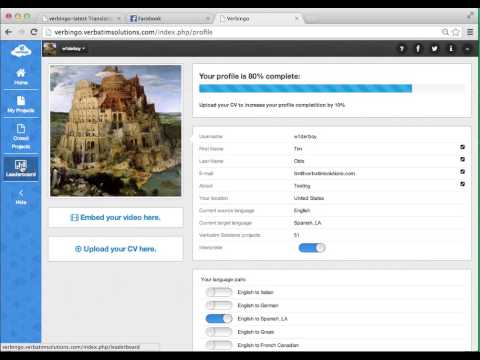Click the e-mail address value
Image resolution: width=480 pixels, height=360 pixels.
[x=324, y=173]
